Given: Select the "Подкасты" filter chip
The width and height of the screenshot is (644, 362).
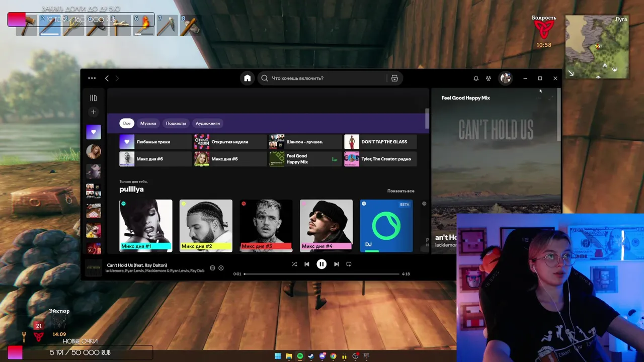Looking at the screenshot, I should point(176,123).
